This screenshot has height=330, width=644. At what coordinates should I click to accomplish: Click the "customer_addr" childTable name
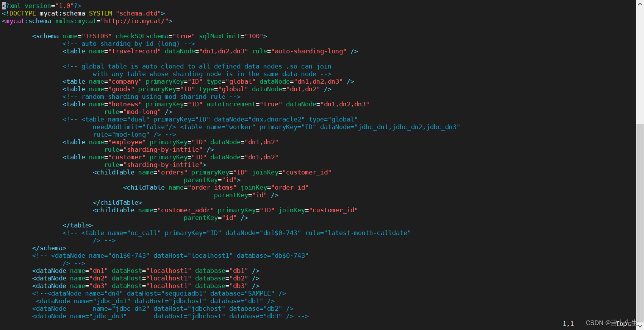(186, 210)
